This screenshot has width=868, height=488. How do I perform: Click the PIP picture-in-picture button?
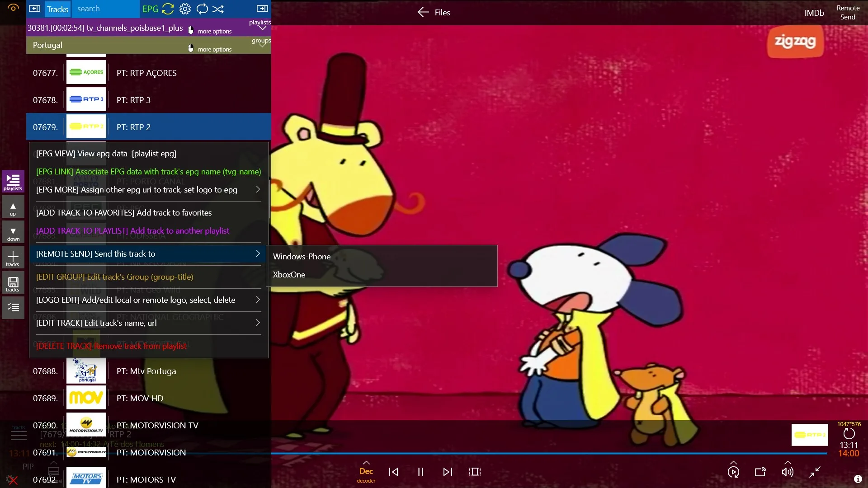point(28,466)
